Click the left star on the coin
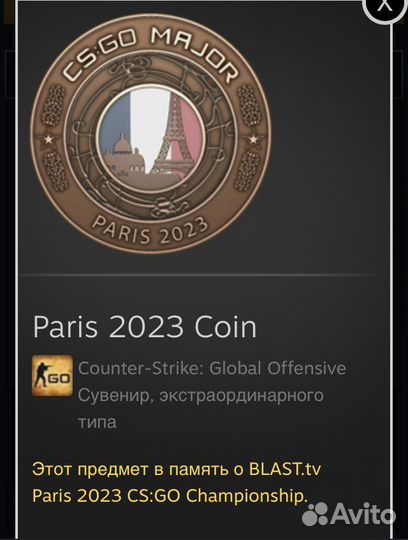408x540 pixels. (48, 139)
